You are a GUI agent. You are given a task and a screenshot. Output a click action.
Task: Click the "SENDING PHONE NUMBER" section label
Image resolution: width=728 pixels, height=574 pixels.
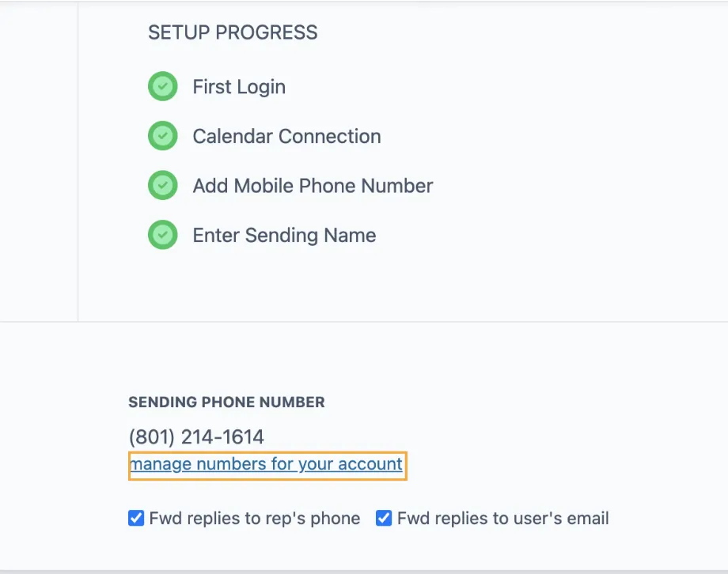click(x=226, y=402)
